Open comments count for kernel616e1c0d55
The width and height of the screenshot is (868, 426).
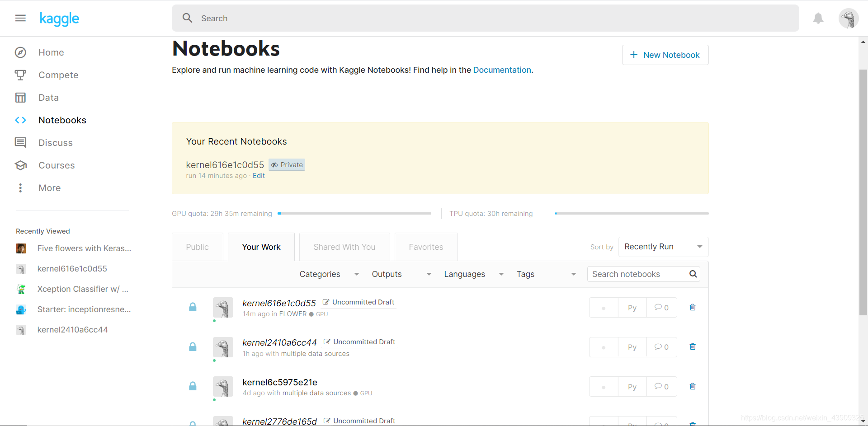(x=661, y=308)
